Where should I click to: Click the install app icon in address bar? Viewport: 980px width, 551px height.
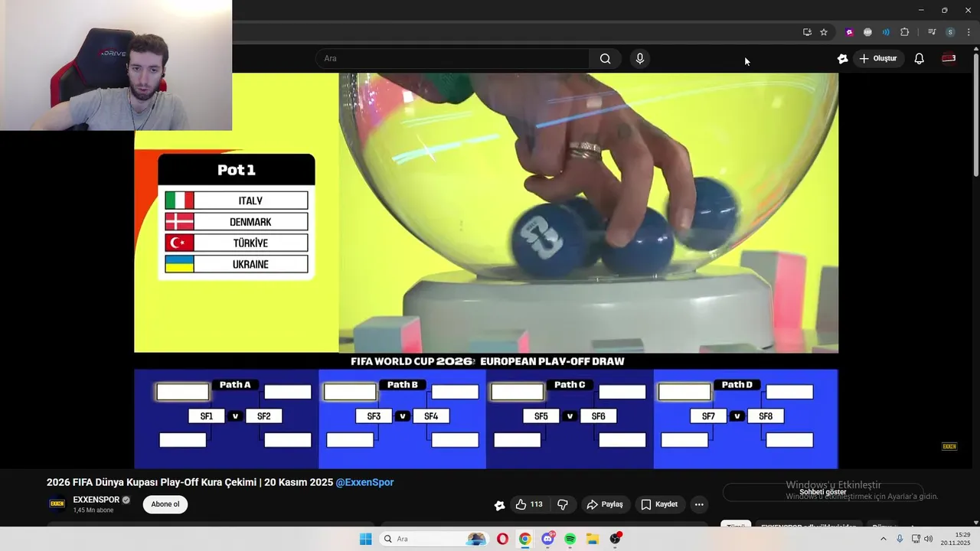click(807, 32)
